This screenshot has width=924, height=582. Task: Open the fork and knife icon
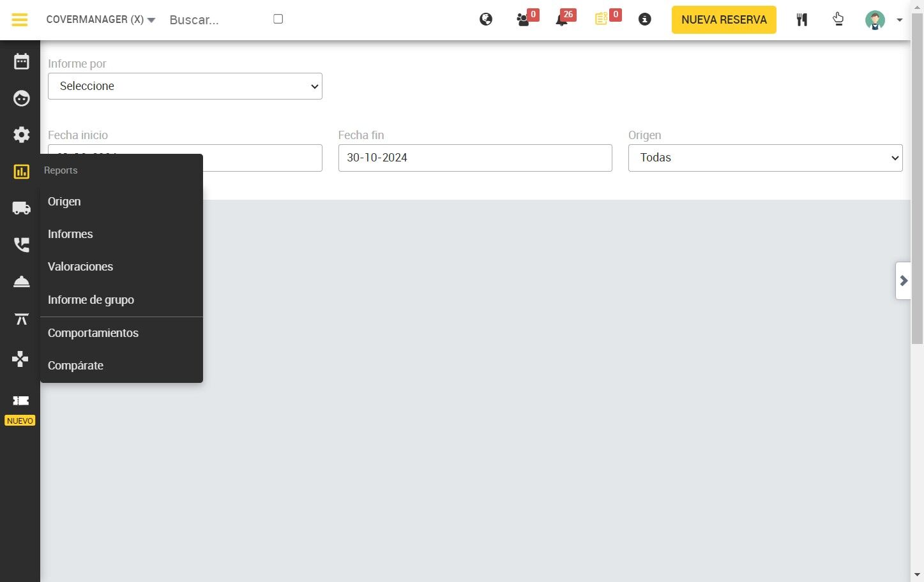(802, 20)
